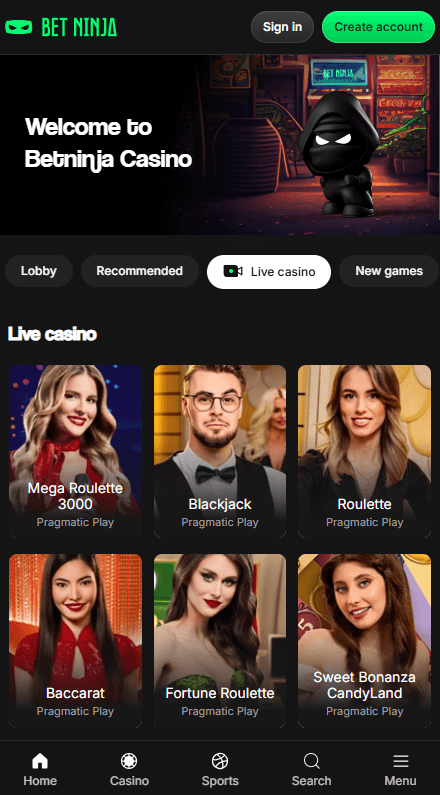440x795 pixels.
Task: Launch Fortune Roulette game
Action: [x=220, y=640]
